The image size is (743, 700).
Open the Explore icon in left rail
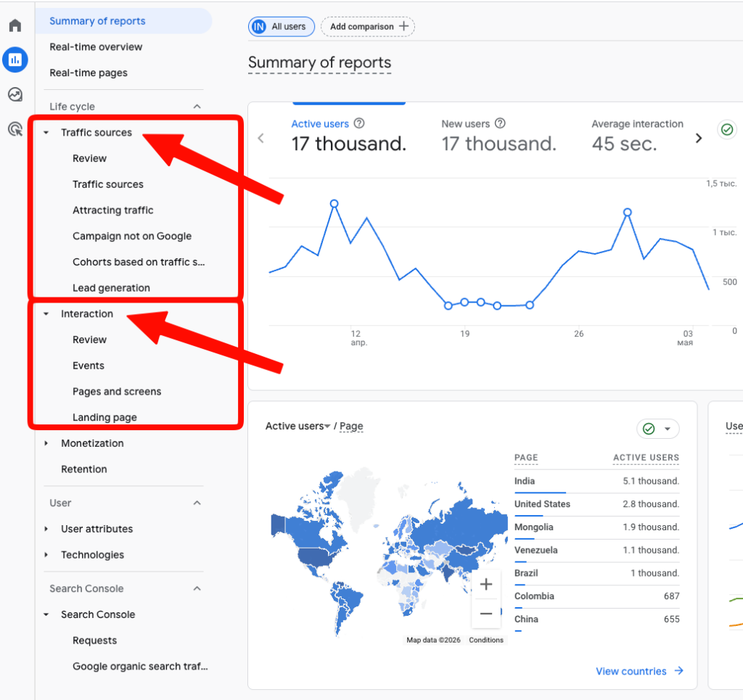tap(15, 94)
